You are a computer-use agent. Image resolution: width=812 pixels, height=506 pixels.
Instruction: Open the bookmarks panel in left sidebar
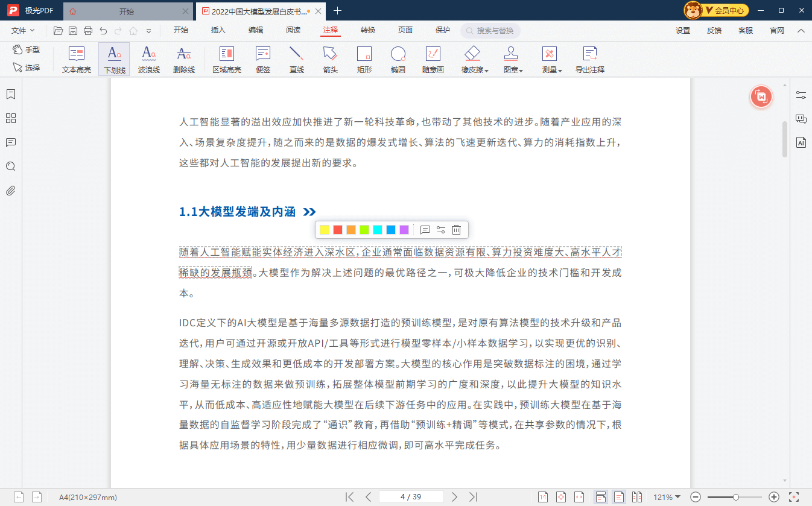pos(10,94)
